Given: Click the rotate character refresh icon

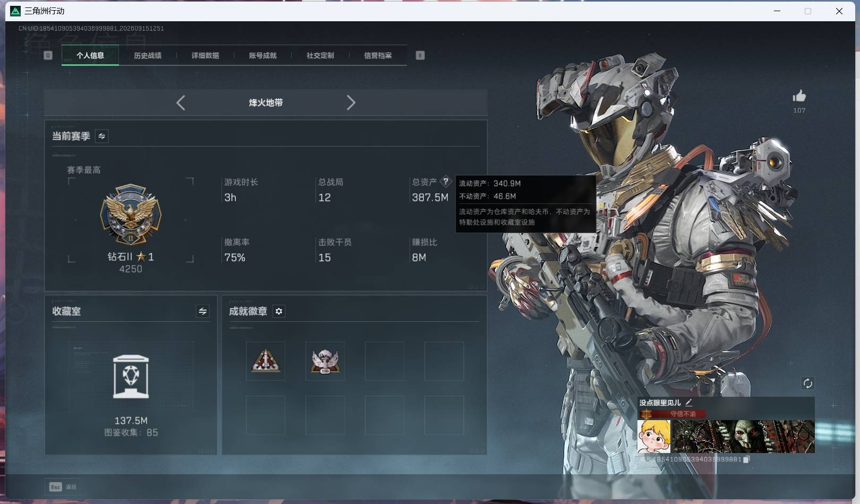Looking at the screenshot, I should pos(807,383).
